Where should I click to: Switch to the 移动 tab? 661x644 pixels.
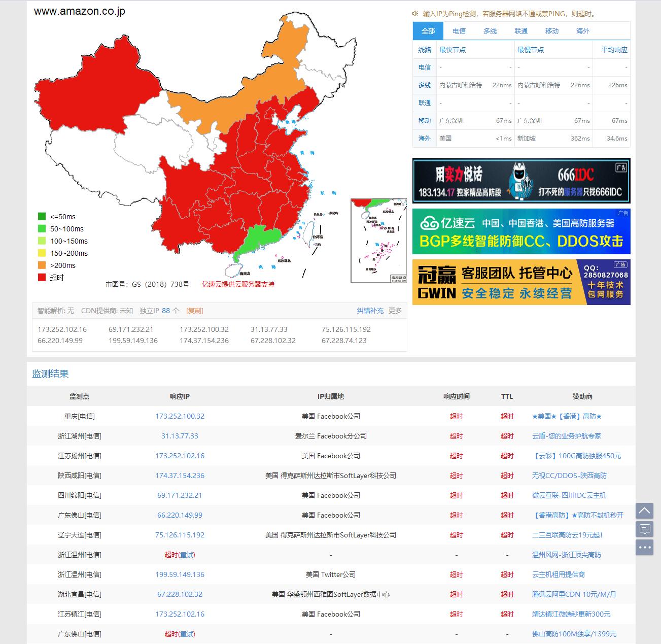pyautogui.click(x=552, y=31)
